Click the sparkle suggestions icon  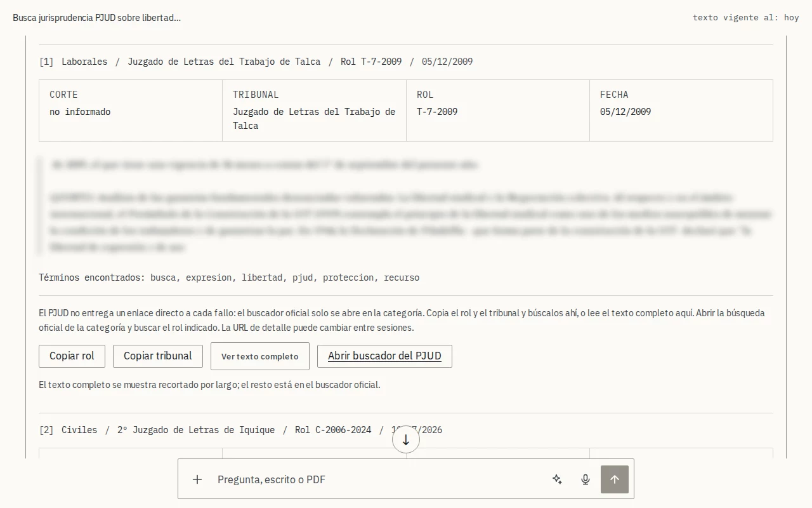(557, 479)
